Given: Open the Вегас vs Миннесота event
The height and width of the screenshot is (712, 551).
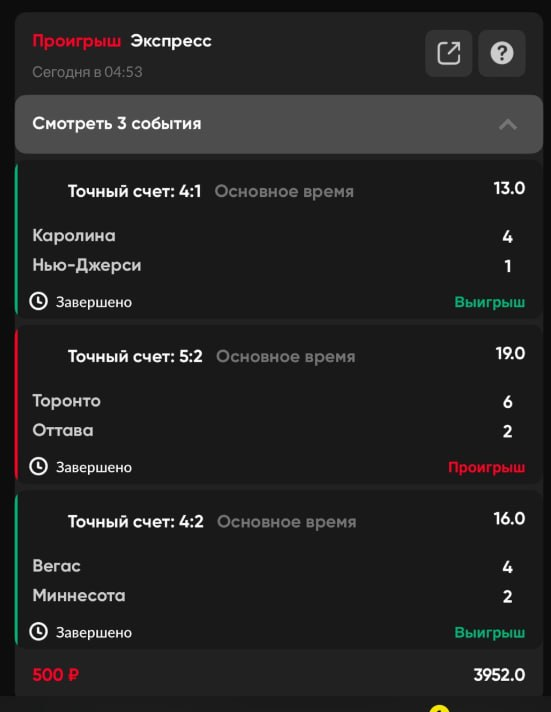Looking at the screenshot, I should (x=279, y=581).
